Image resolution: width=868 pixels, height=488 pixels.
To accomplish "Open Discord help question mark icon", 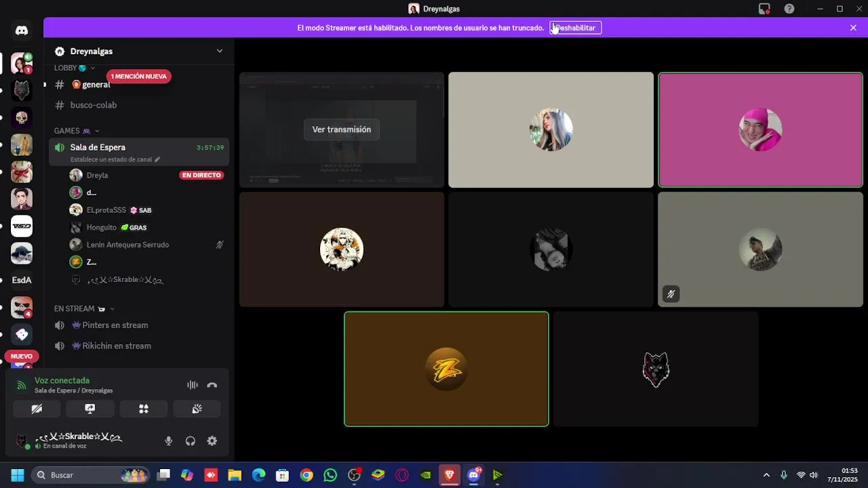I will pos(789,9).
